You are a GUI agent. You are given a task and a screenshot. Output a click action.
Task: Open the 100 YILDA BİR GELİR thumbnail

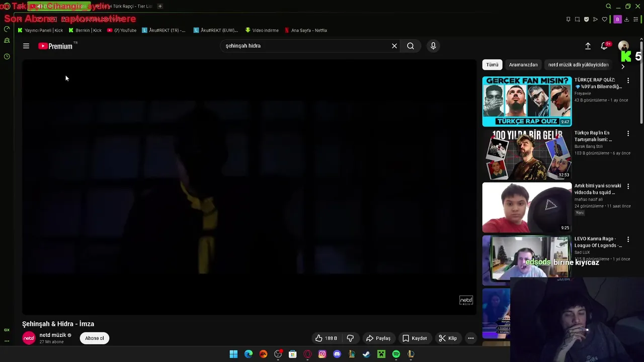click(527, 154)
